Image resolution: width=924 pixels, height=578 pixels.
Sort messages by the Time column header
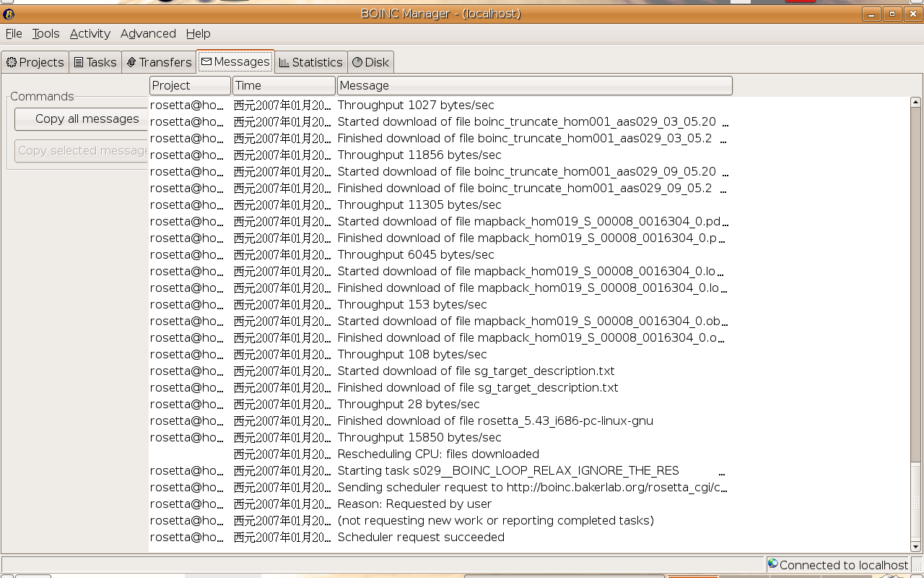click(x=284, y=85)
